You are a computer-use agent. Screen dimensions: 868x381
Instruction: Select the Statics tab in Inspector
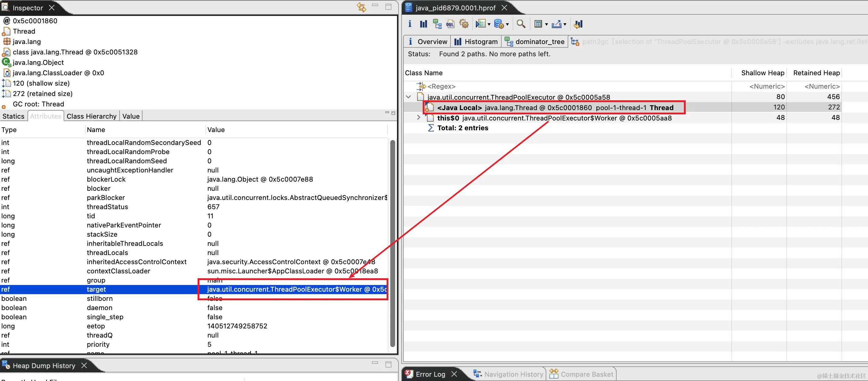click(13, 116)
